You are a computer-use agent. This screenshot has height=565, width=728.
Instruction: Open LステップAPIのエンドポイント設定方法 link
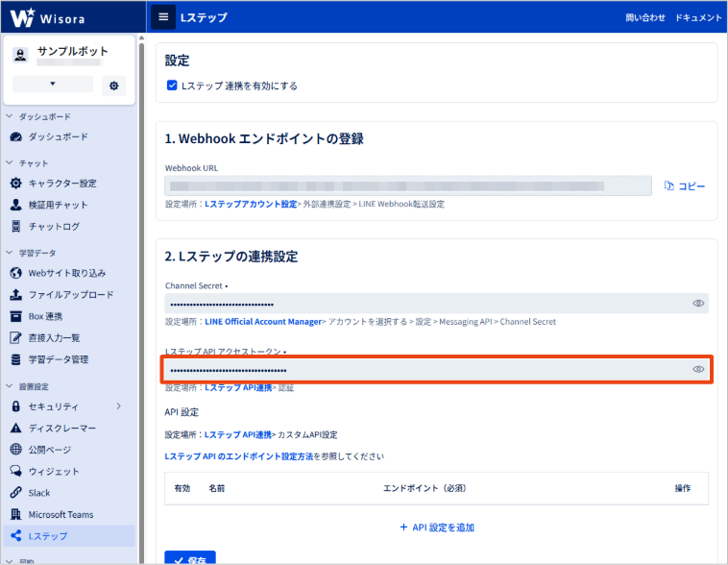click(238, 456)
